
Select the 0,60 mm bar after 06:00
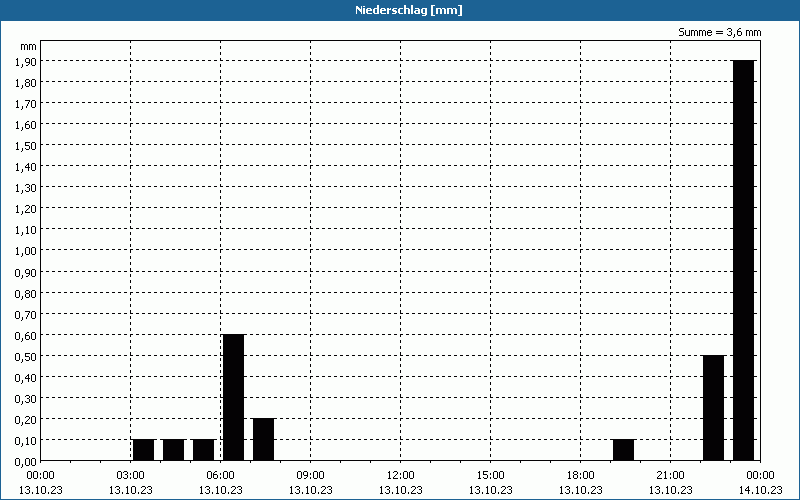tap(234, 397)
